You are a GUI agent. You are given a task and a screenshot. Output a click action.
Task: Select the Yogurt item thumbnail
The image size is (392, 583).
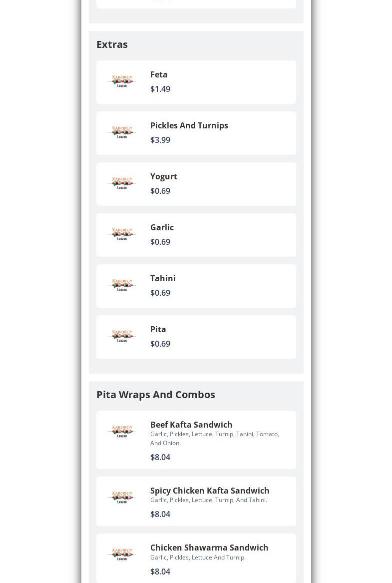click(122, 183)
